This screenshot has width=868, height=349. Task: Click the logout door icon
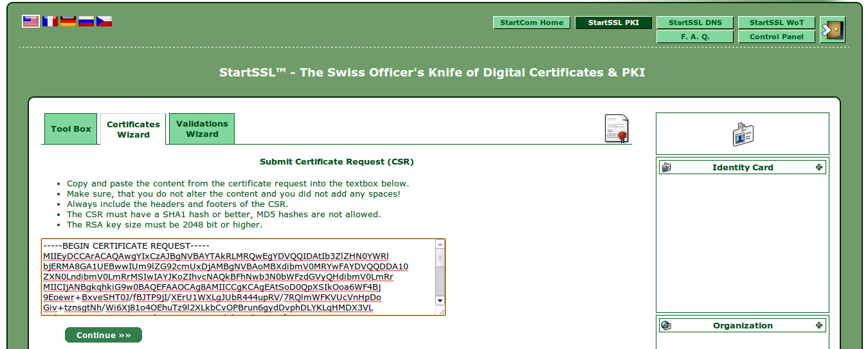click(833, 30)
